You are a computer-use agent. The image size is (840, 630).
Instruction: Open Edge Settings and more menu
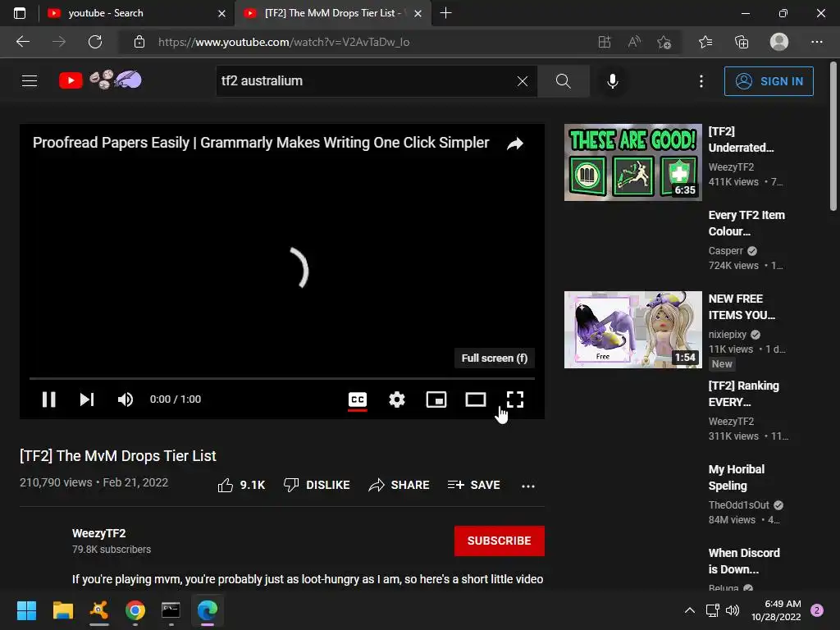point(816,42)
